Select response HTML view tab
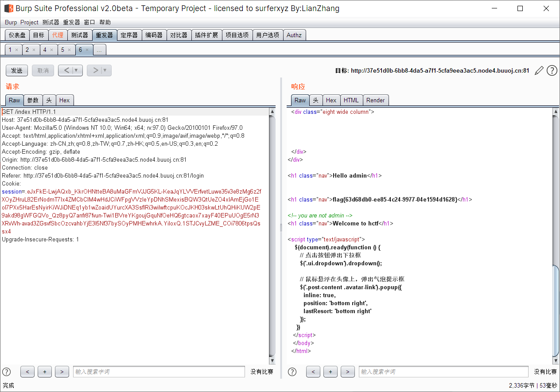560x392 pixels. coord(351,100)
